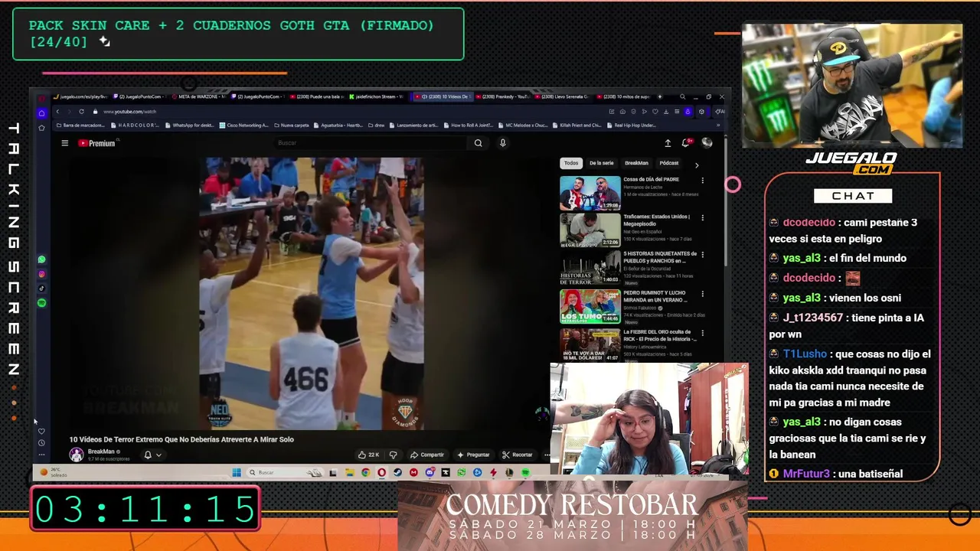
Task: Open WhatsApp for desktop bookmark
Action: (189, 126)
